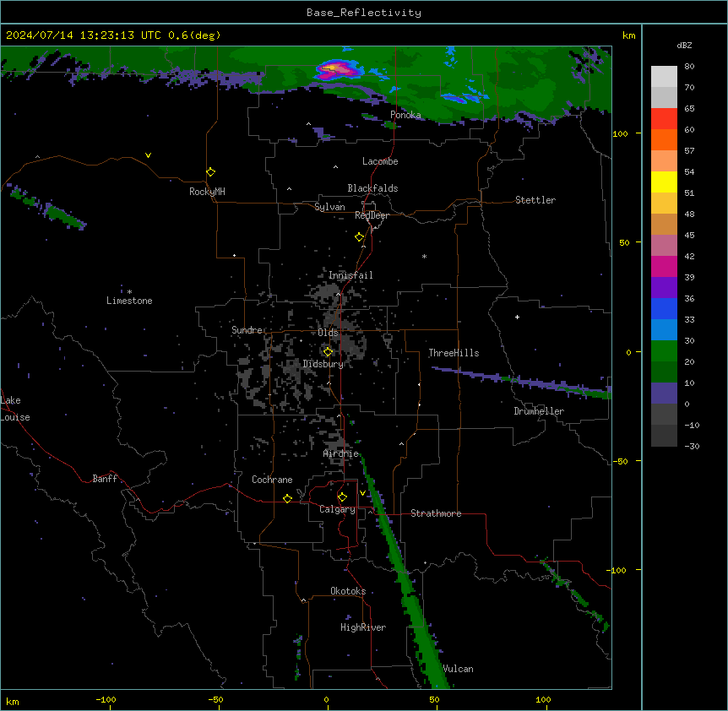
Task: Click the dBZ legend heading
Action: 684,45
